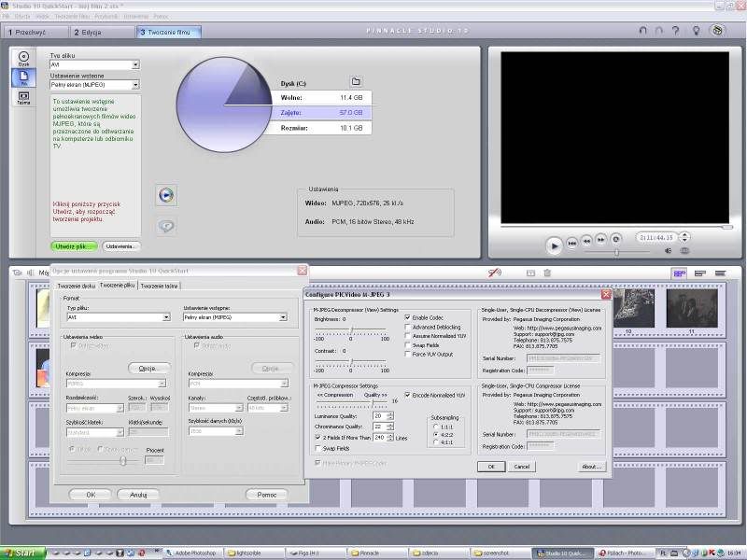Click Pomoc button in options dialog
Screen dimensions: 747x560
(267, 495)
